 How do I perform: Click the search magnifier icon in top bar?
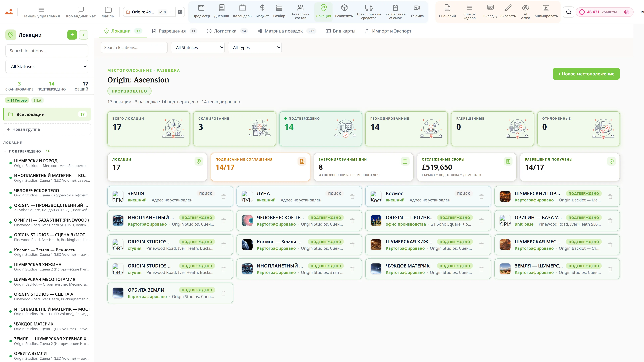(x=569, y=12)
